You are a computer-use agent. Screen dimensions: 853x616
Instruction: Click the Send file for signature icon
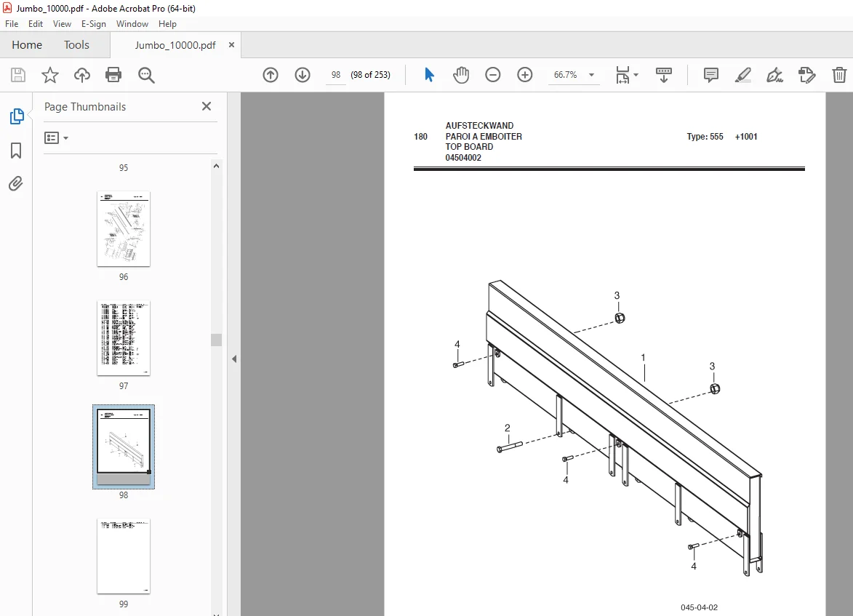(x=806, y=75)
